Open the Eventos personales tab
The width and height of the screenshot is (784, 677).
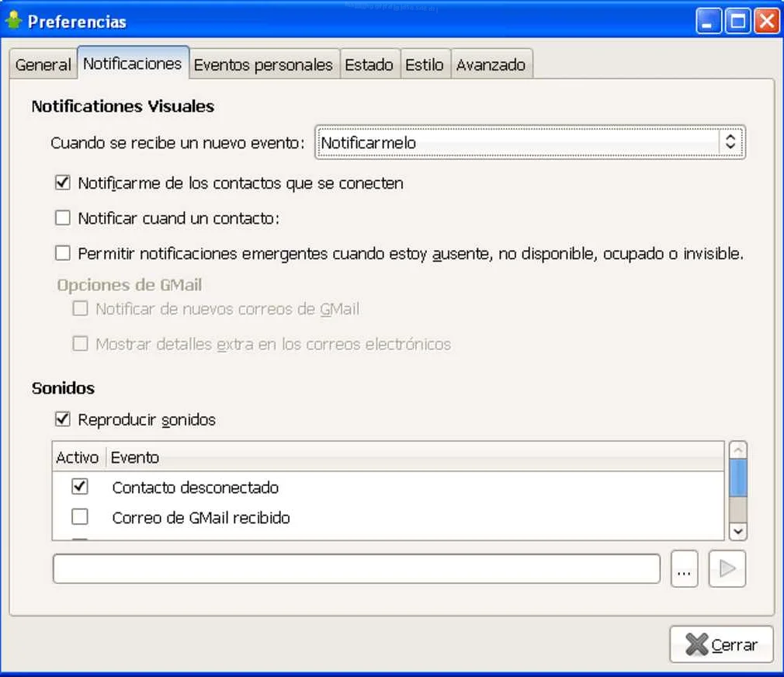coord(263,65)
